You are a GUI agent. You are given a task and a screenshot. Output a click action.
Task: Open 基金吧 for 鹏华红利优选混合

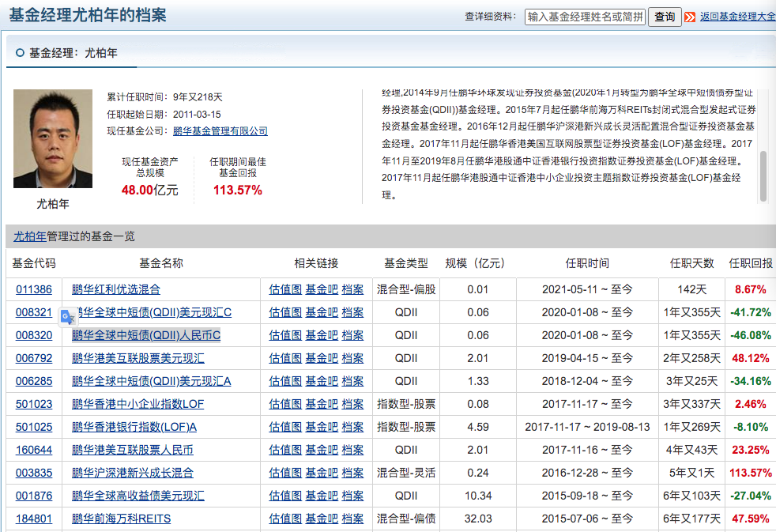pyautogui.click(x=322, y=289)
